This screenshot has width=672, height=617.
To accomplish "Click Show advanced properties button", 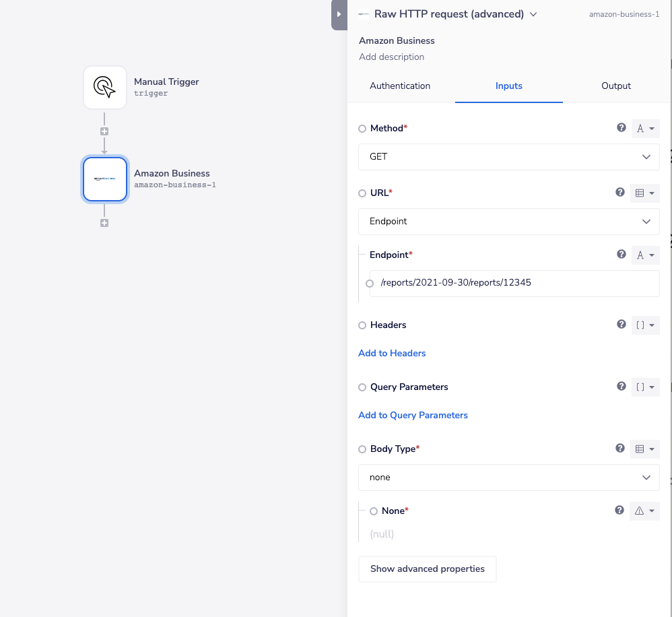I will 427,569.
